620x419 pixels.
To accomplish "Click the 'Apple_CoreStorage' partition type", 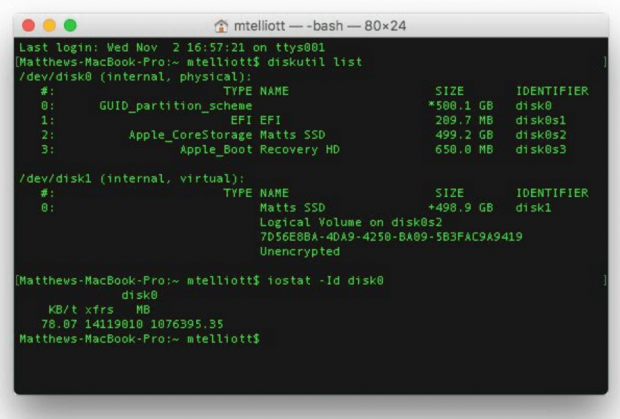I will (x=191, y=134).
